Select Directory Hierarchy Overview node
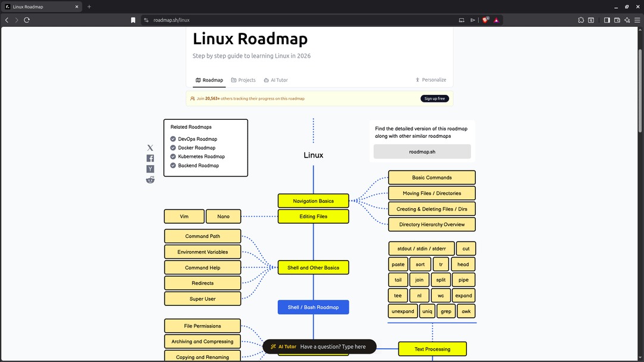The height and width of the screenshot is (362, 644). pyautogui.click(x=432, y=224)
